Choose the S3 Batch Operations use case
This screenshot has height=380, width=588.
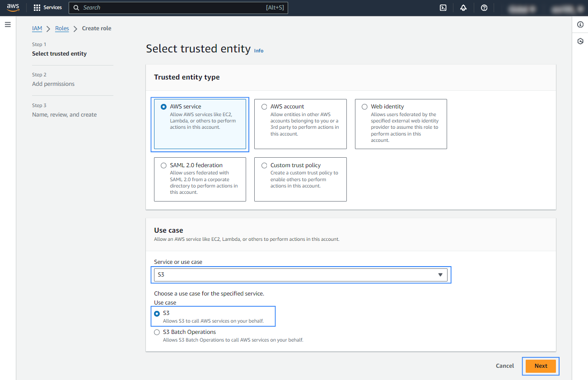(157, 332)
